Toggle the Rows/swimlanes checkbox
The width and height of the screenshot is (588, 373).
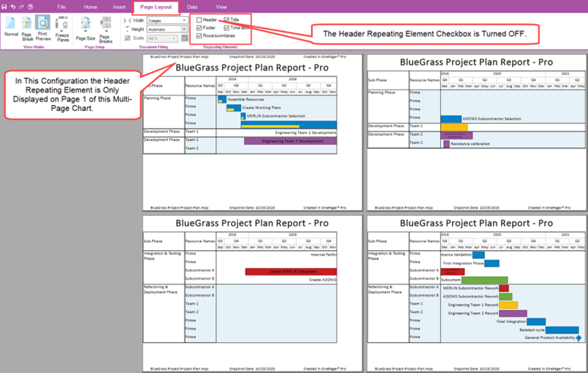[x=199, y=35]
